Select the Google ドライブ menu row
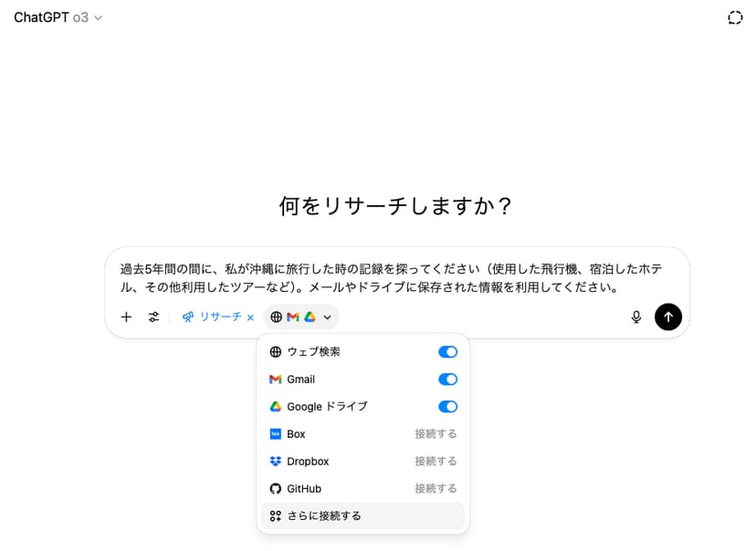Image resolution: width=756 pixels, height=551 pixels. click(327, 407)
